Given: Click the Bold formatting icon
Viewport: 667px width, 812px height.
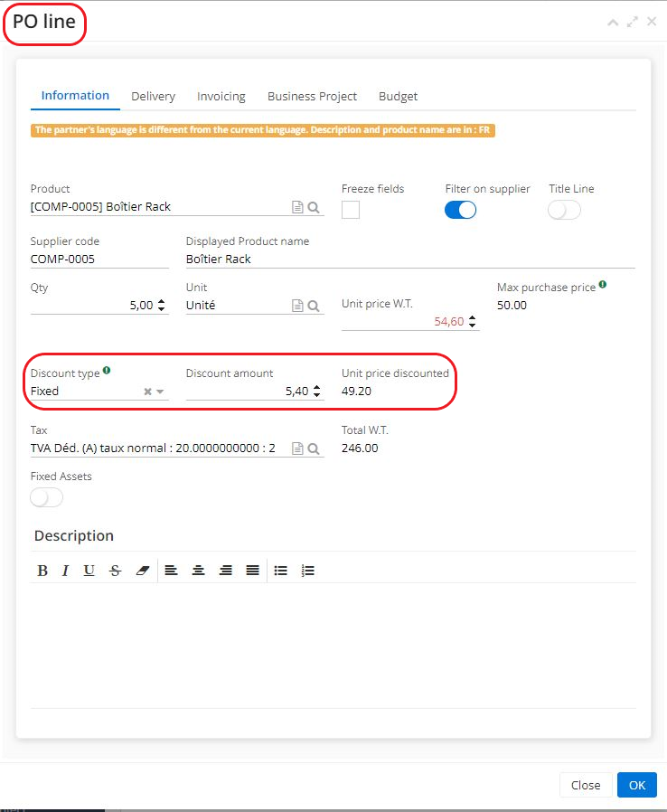Looking at the screenshot, I should [x=42, y=571].
